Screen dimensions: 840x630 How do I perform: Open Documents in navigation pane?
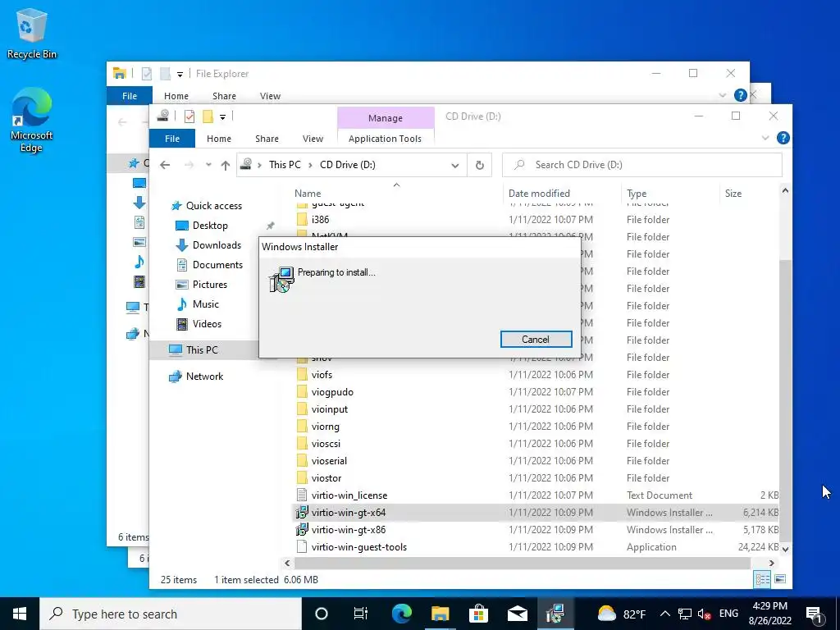(217, 265)
